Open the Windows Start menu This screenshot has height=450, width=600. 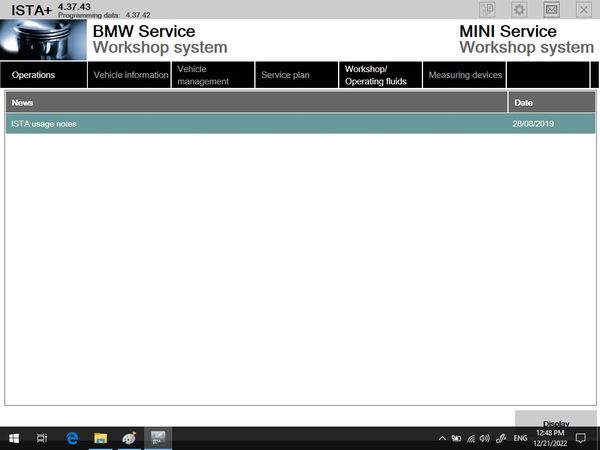click(x=14, y=438)
